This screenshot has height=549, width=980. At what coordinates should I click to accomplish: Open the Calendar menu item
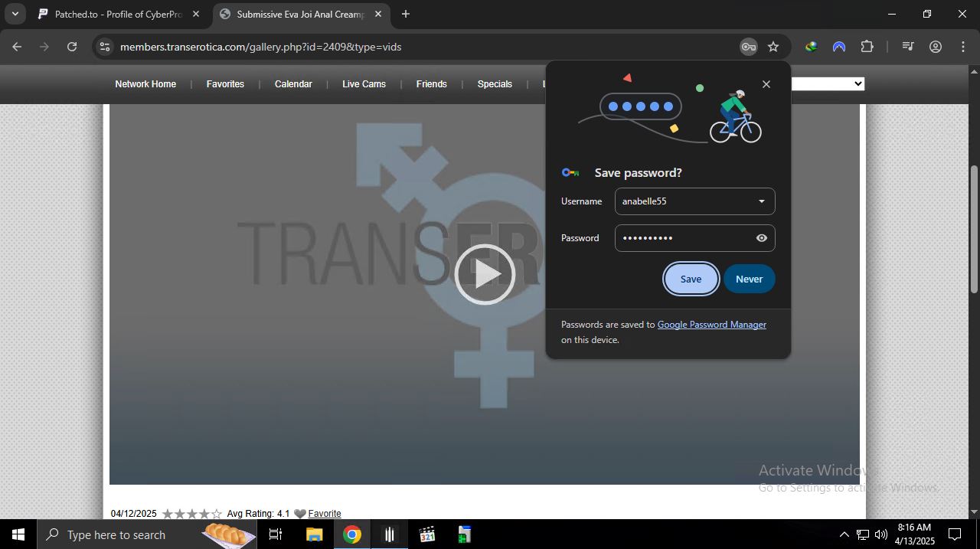[293, 84]
